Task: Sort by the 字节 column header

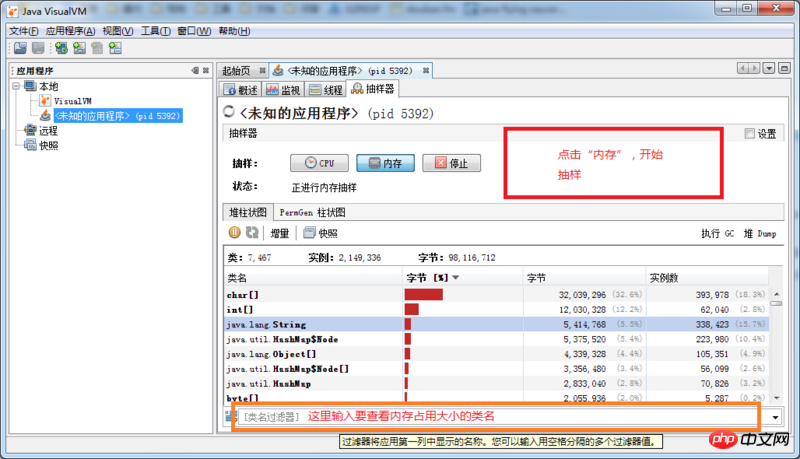Action: pyautogui.click(x=584, y=278)
